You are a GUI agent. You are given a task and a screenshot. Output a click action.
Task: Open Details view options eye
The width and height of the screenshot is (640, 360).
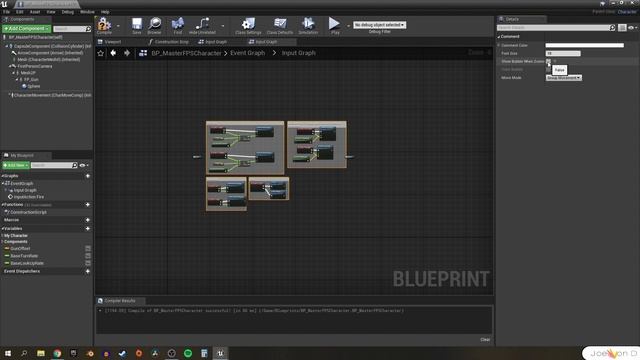(632, 28)
